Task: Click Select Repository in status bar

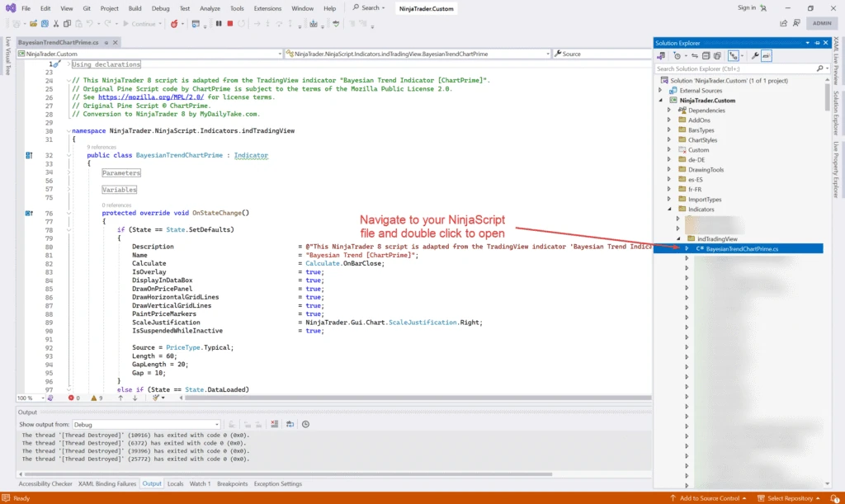Action: pyautogui.click(x=789, y=498)
